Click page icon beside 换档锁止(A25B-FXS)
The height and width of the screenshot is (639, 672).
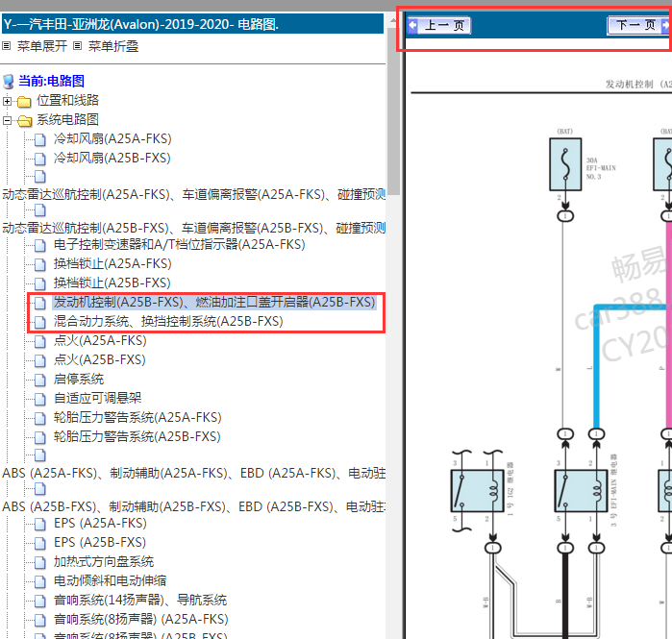click(39, 284)
